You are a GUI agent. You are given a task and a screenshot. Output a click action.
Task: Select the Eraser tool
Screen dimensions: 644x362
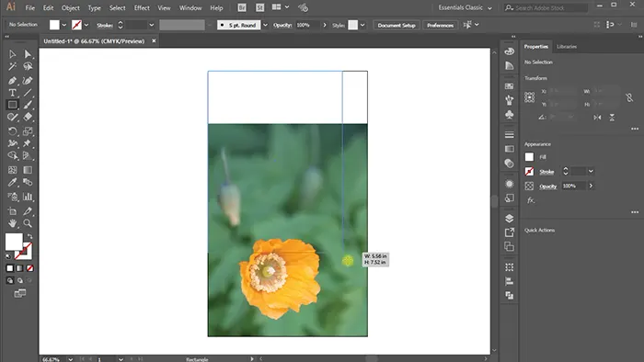click(28, 117)
